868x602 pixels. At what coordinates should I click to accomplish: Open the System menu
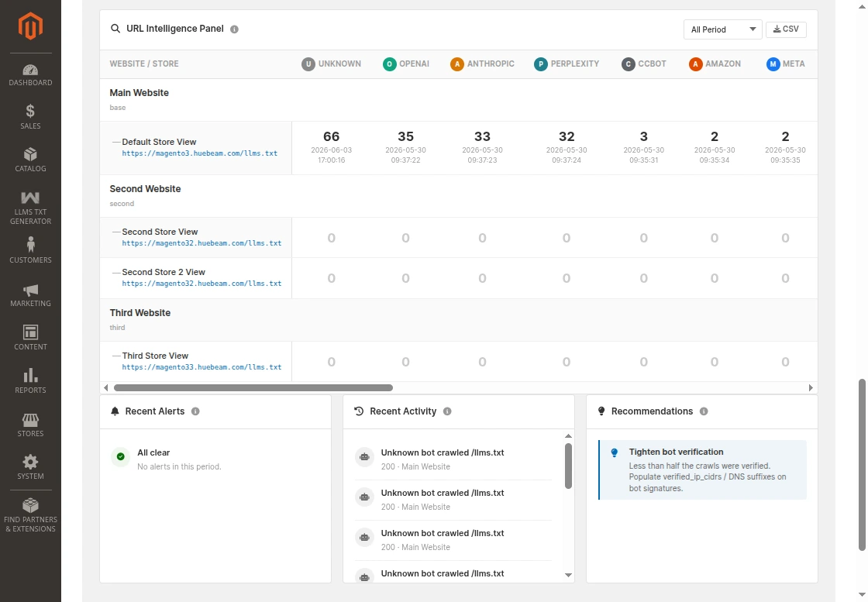coord(30,467)
